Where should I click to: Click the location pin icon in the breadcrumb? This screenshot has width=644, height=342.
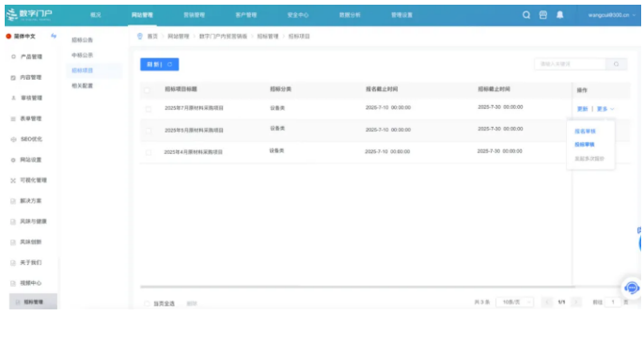point(140,36)
